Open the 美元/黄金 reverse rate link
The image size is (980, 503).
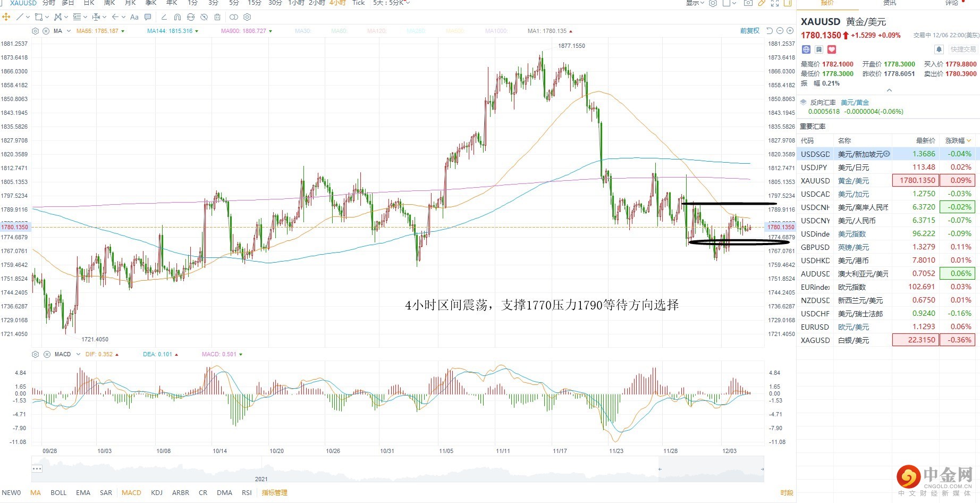pyautogui.click(x=855, y=102)
